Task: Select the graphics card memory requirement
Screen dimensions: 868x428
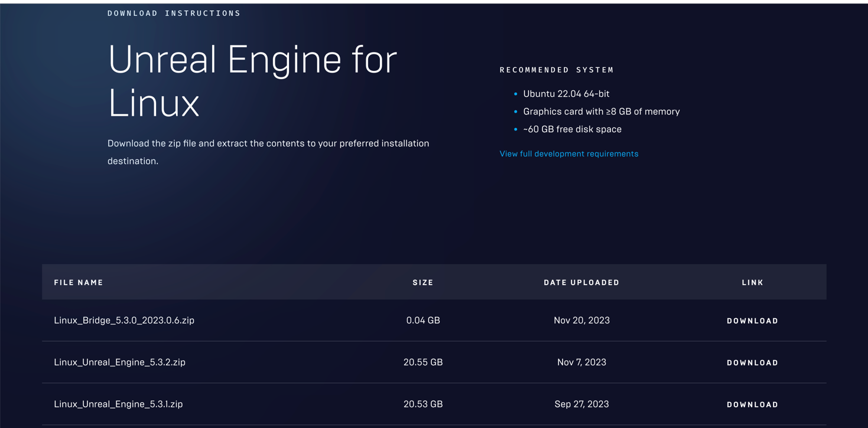Action: [x=602, y=111]
